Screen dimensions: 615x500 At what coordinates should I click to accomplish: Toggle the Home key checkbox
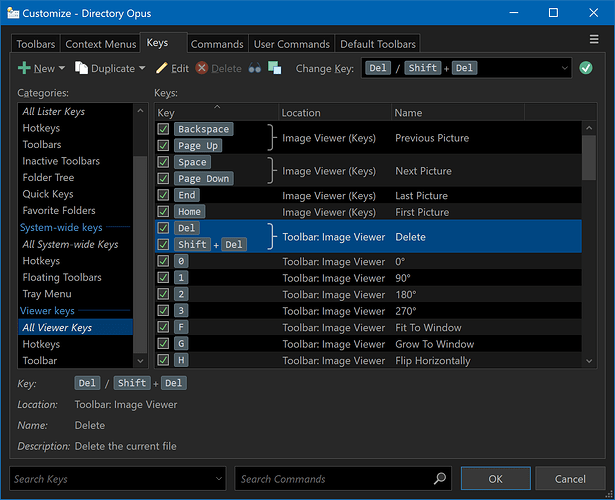(163, 211)
